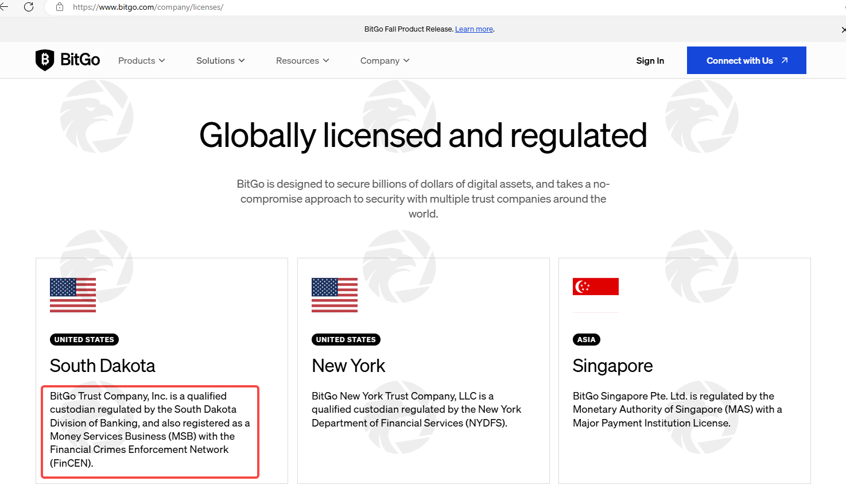Click the New York card US flag
The image size is (846, 504).
click(335, 295)
